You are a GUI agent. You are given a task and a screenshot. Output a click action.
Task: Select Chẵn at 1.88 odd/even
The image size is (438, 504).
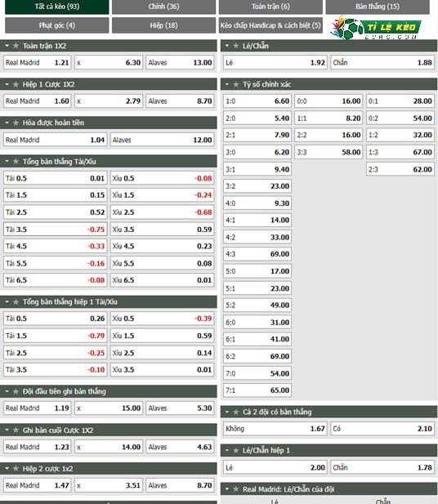click(382, 63)
